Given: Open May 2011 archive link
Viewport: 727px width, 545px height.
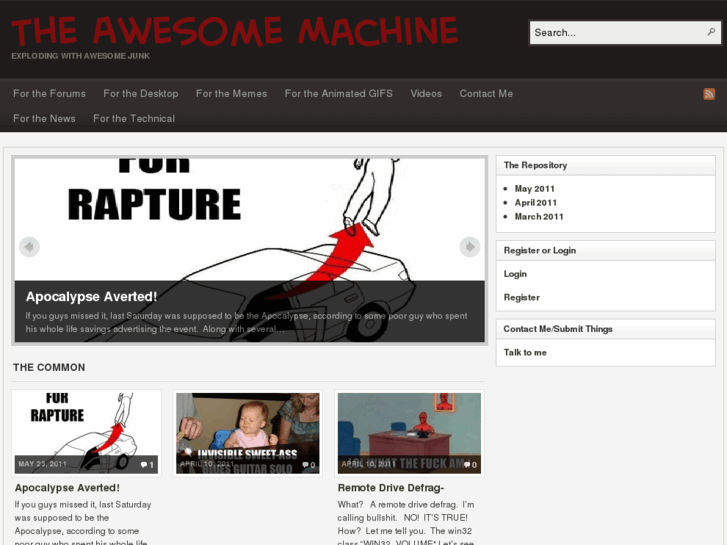Looking at the screenshot, I should coord(535,189).
